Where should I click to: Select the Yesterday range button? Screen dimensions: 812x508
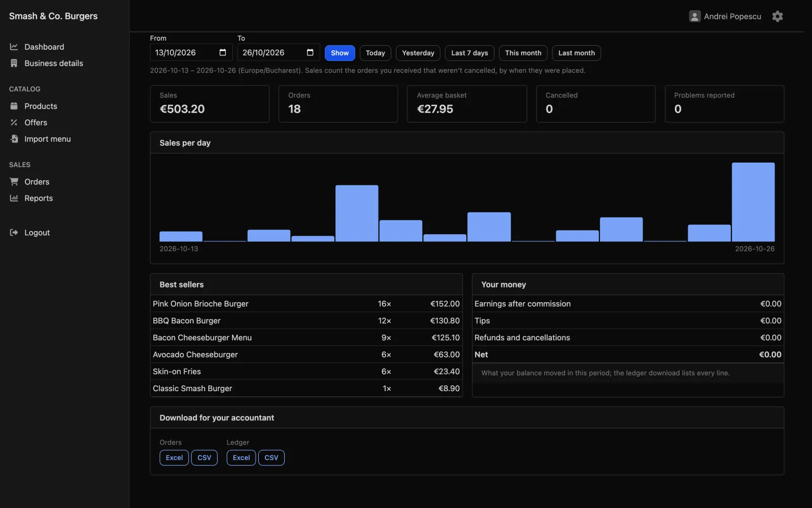(x=418, y=53)
